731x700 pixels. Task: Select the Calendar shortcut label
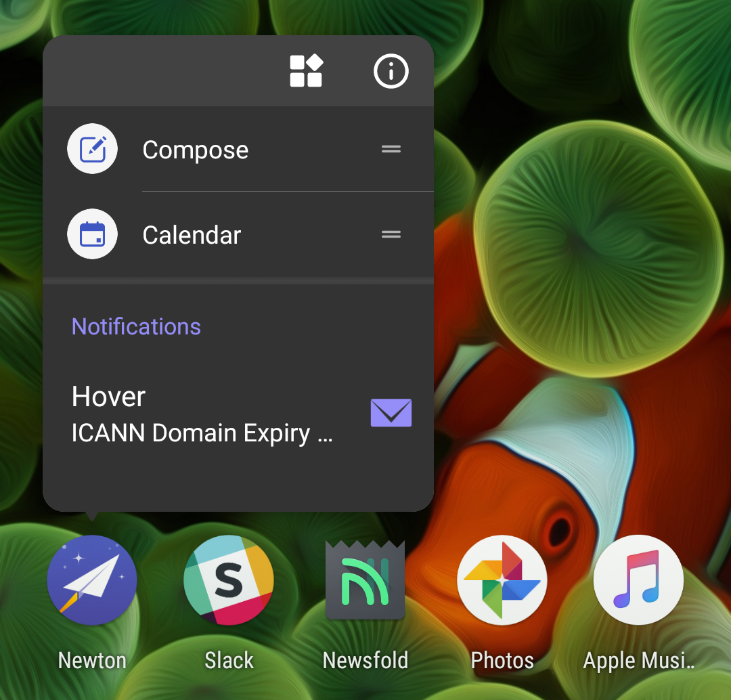click(x=192, y=235)
